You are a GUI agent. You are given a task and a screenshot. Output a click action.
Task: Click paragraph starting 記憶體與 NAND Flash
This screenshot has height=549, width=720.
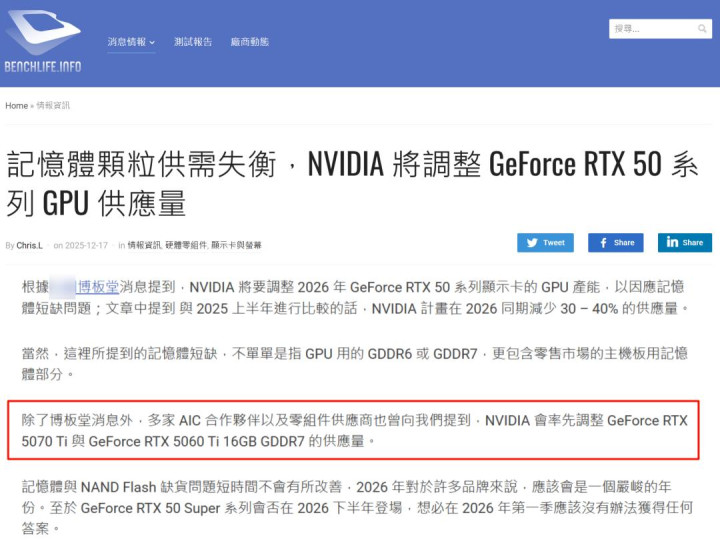pos(357,508)
